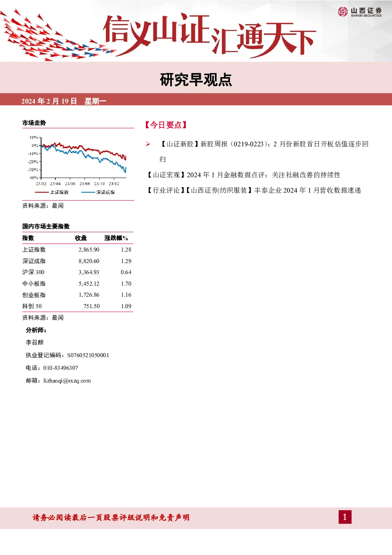The height and width of the screenshot is (555, 392).
Task: Select the 创业板指 row label
Action: (34, 295)
